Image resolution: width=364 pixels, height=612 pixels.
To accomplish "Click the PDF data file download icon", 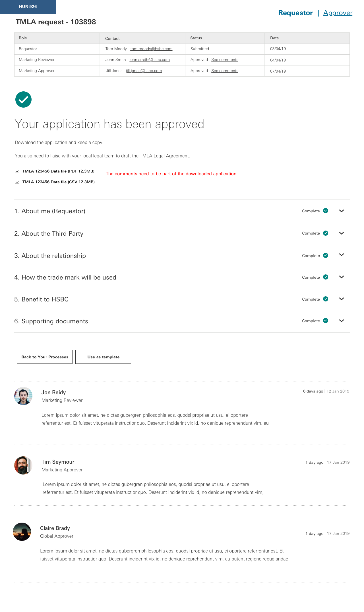I will point(17,171).
